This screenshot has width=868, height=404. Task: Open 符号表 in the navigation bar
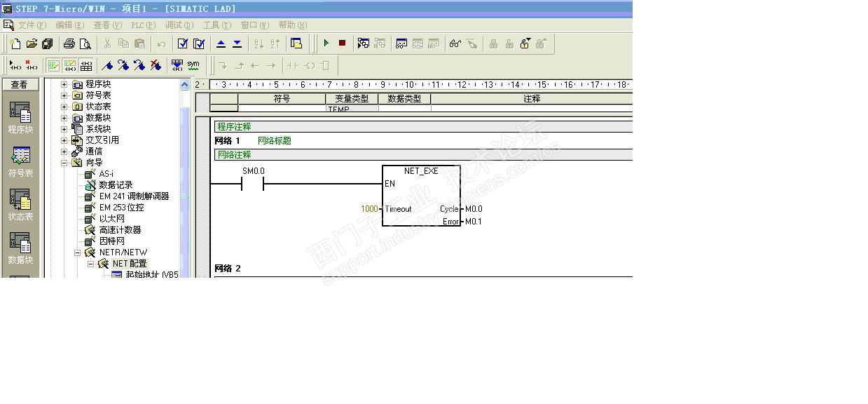tap(20, 161)
